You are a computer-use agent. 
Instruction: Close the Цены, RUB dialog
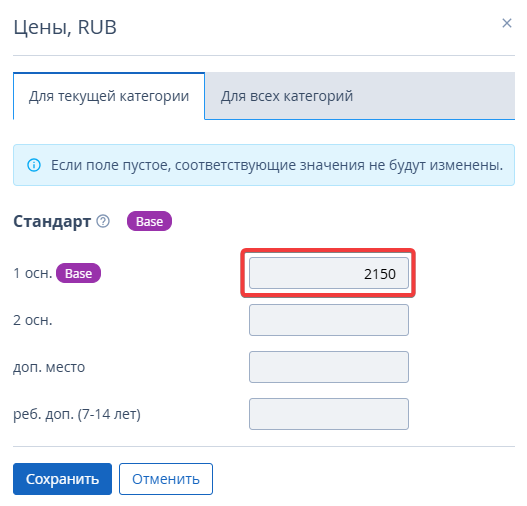[x=506, y=23]
